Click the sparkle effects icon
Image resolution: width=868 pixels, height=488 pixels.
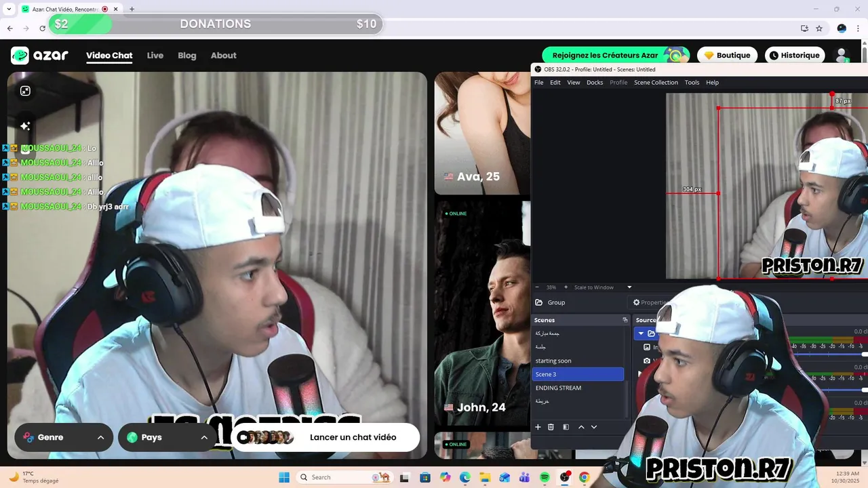pos(25,126)
